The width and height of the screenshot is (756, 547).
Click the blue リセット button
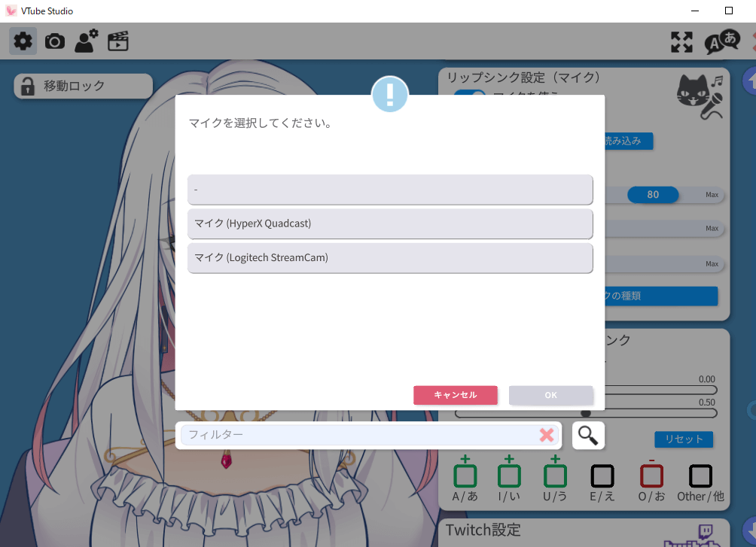(684, 439)
